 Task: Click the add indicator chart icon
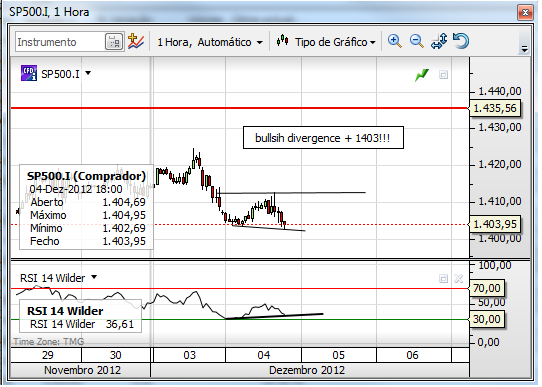point(136,41)
